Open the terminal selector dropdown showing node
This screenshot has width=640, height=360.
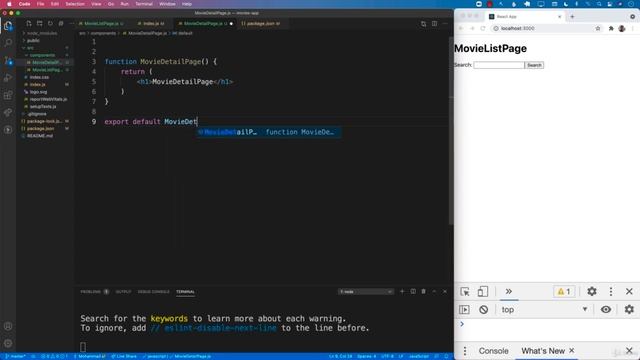366,291
